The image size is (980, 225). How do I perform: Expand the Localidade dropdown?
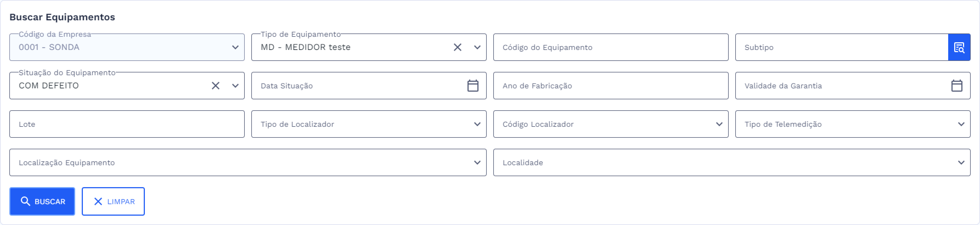click(961, 162)
